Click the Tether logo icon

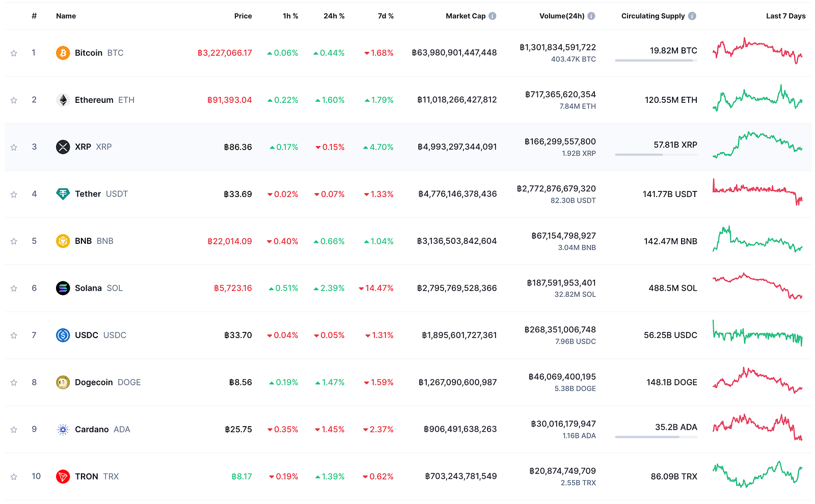[x=63, y=194]
